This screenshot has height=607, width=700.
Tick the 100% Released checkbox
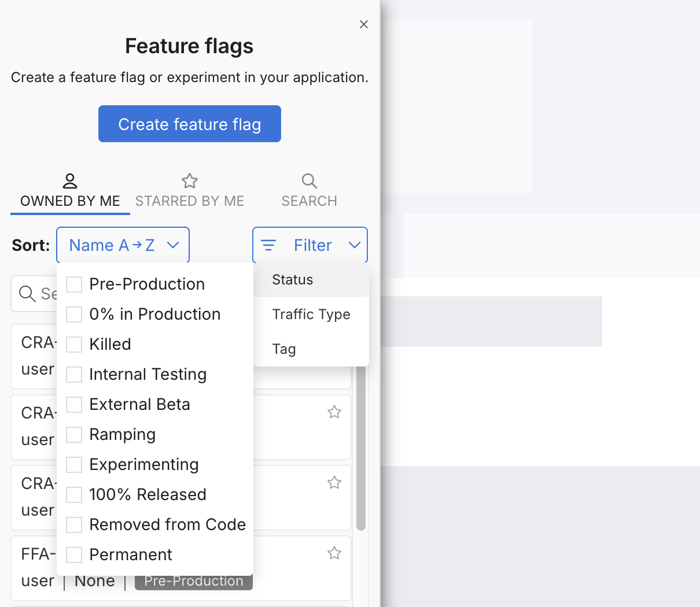[x=74, y=495]
